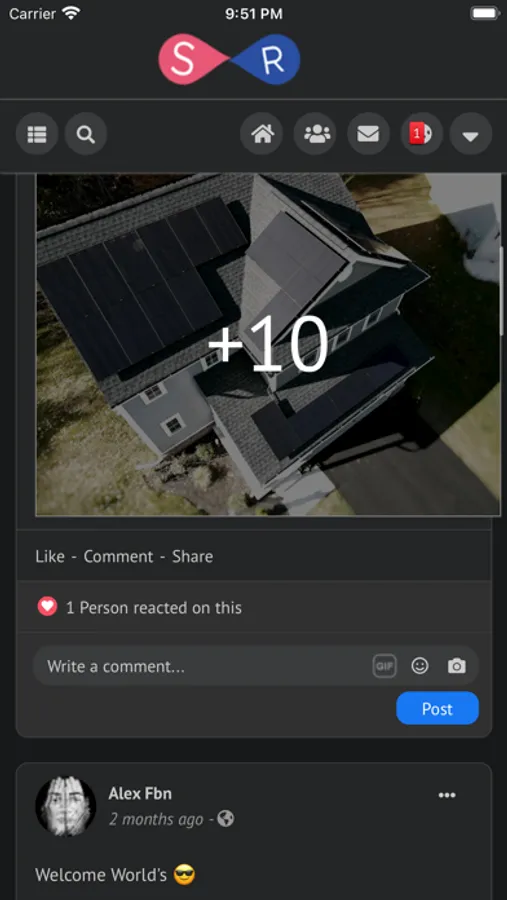The width and height of the screenshot is (507, 900).
Task: Insert a GIF into comment
Action: pos(384,666)
